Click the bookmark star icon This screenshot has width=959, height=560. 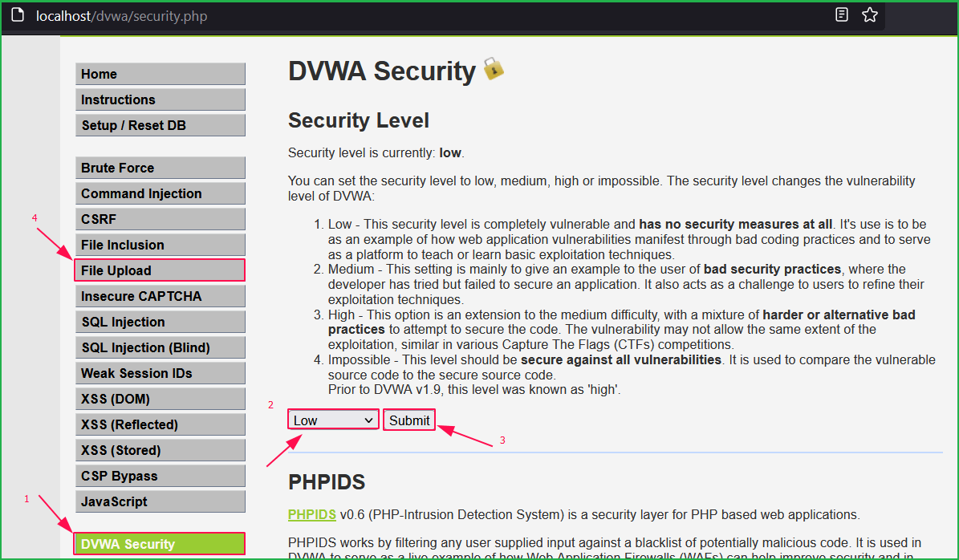coord(870,14)
